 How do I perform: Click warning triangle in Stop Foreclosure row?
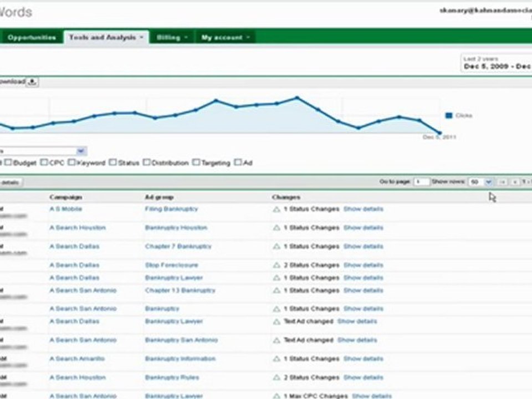277,265
